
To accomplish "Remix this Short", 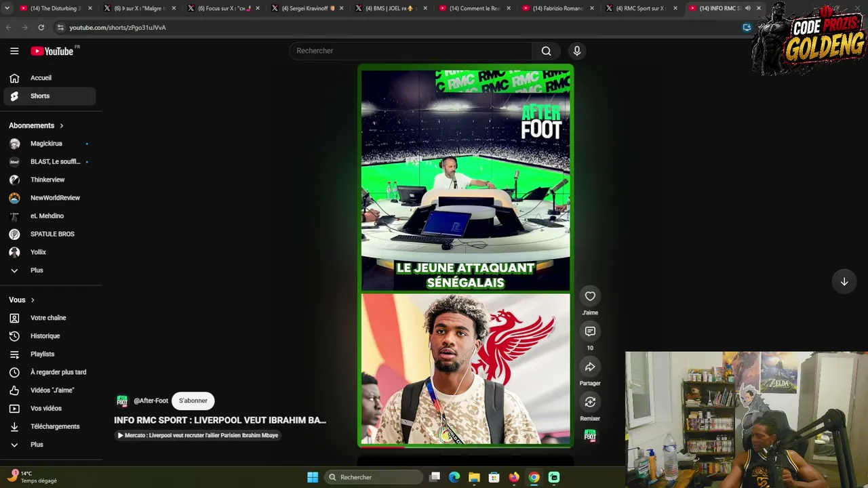I will 590,402.
